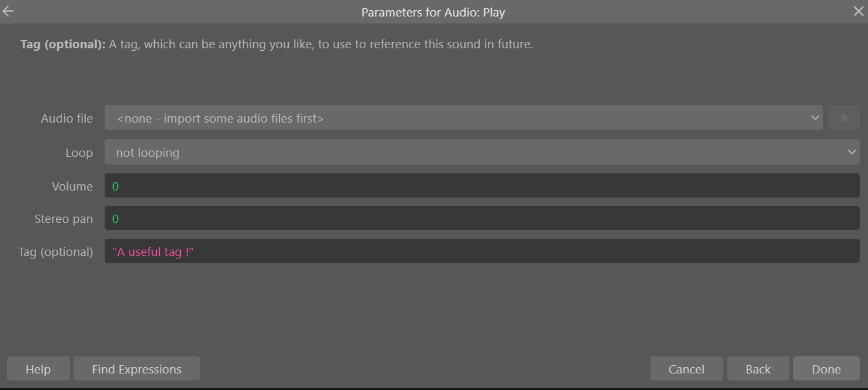Select the Tag field containing "A useful tag !"
Viewport: 868px width, 390px height.
tap(482, 252)
